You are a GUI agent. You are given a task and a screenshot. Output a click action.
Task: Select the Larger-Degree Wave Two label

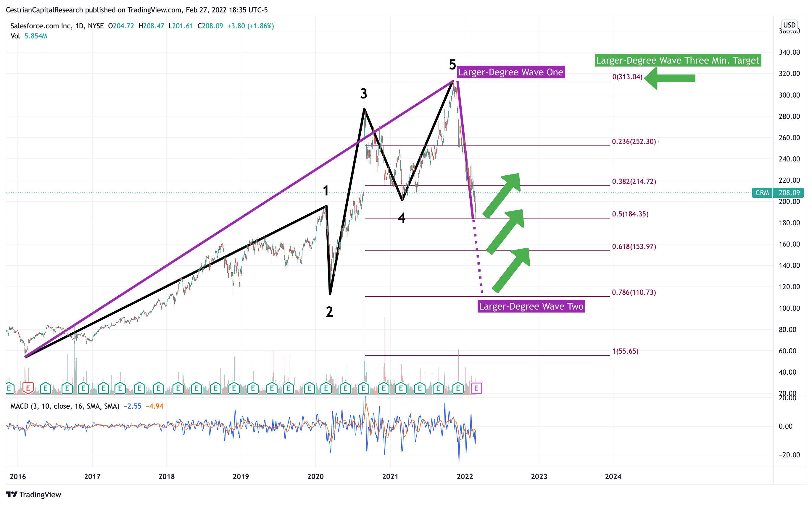531,306
